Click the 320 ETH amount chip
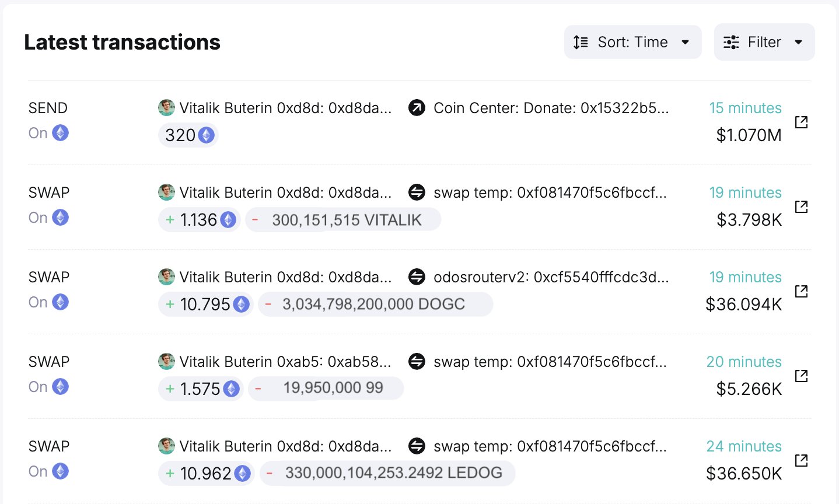Viewport: 839px width, 504px height. (188, 135)
